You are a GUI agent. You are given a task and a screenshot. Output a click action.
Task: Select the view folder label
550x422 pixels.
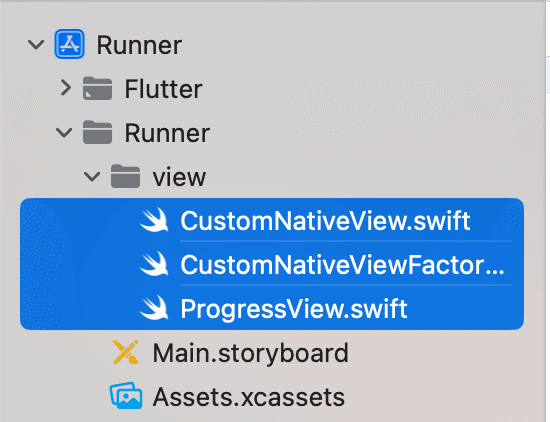coord(179,177)
